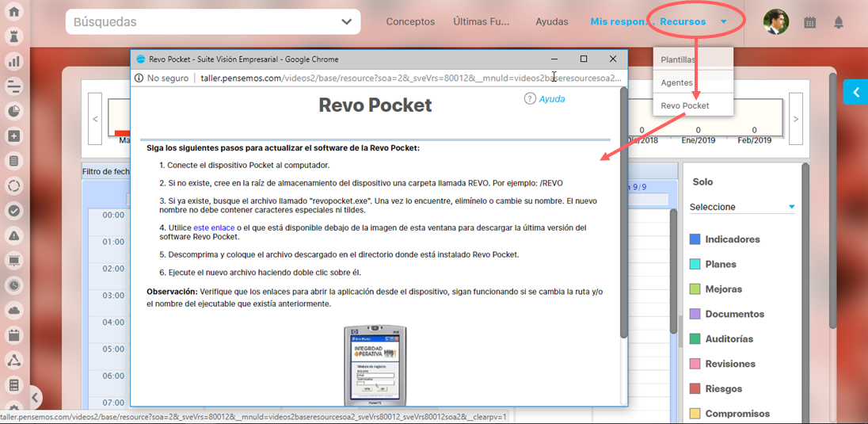Open the Últimas Fu... menu
The height and width of the screenshot is (424, 868).
click(481, 22)
